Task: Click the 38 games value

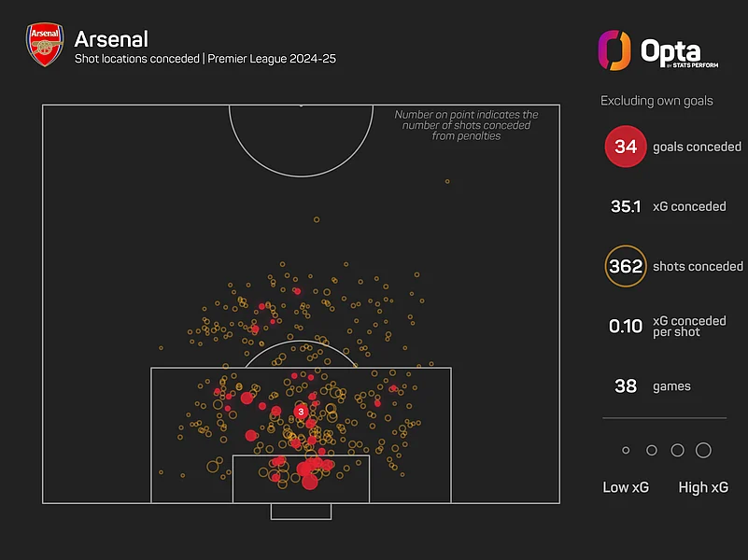Action: [x=626, y=386]
